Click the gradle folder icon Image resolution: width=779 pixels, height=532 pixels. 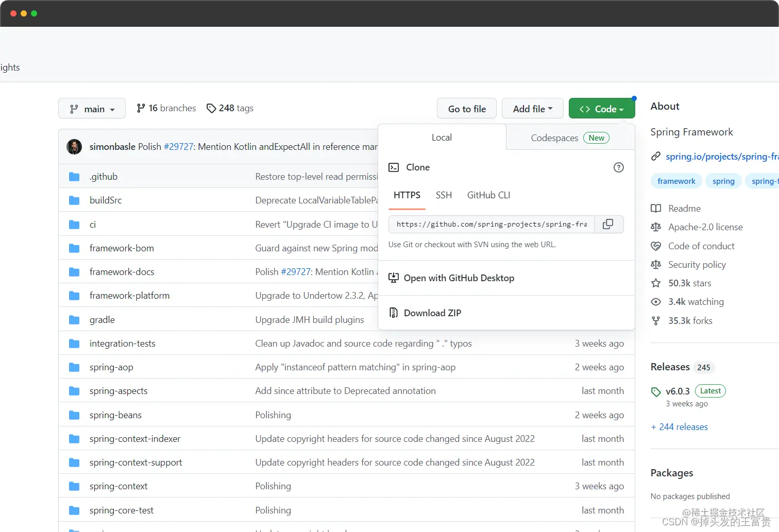coord(74,320)
